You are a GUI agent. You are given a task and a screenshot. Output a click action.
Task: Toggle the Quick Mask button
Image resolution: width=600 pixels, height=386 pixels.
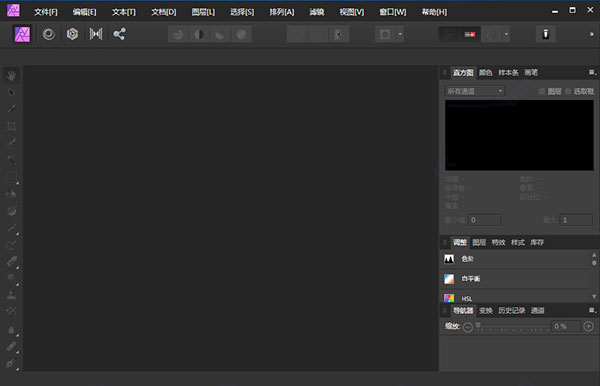point(385,34)
